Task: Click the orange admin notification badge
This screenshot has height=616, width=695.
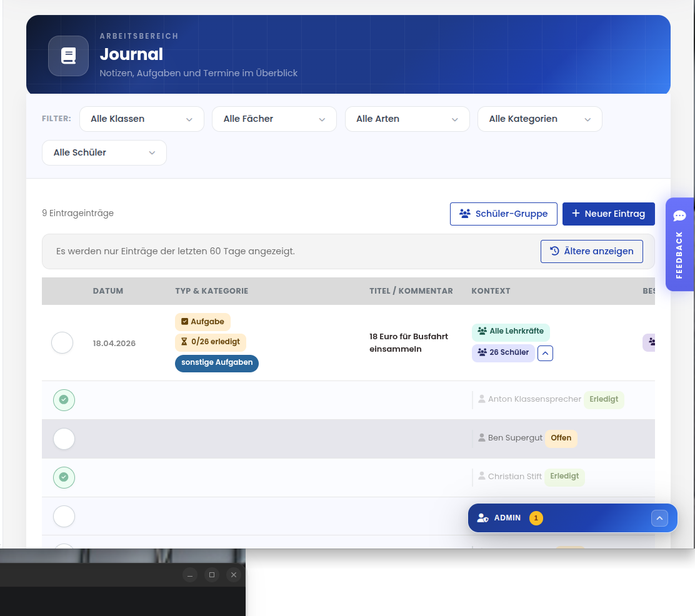Action: click(x=536, y=518)
